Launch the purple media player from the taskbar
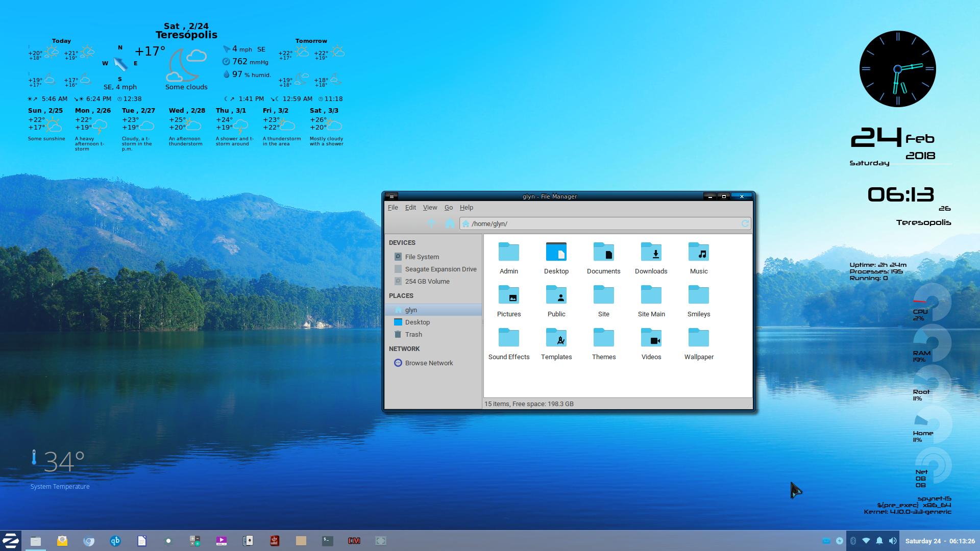 click(221, 541)
